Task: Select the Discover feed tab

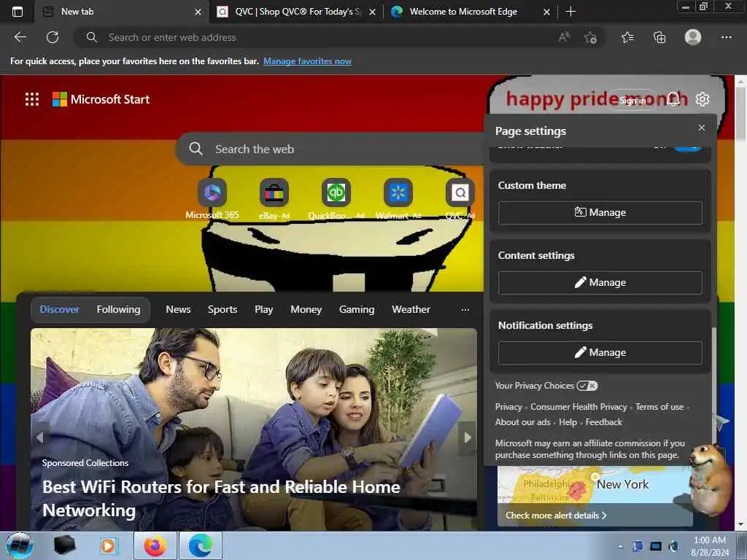Action: tap(60, 309)
